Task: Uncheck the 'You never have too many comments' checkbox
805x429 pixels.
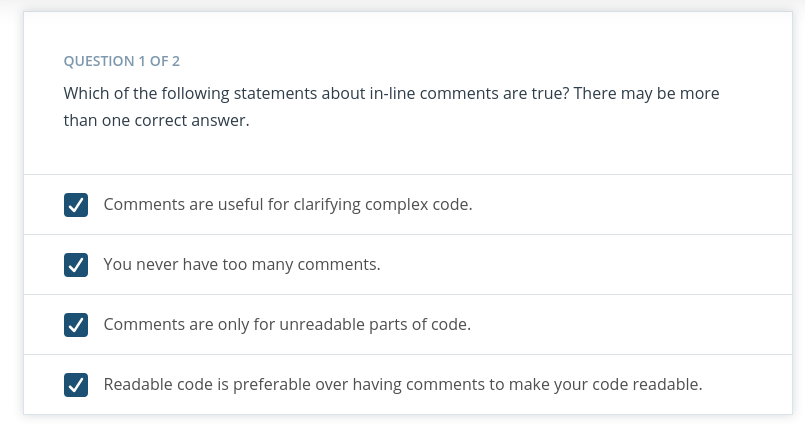Action: 76,265
